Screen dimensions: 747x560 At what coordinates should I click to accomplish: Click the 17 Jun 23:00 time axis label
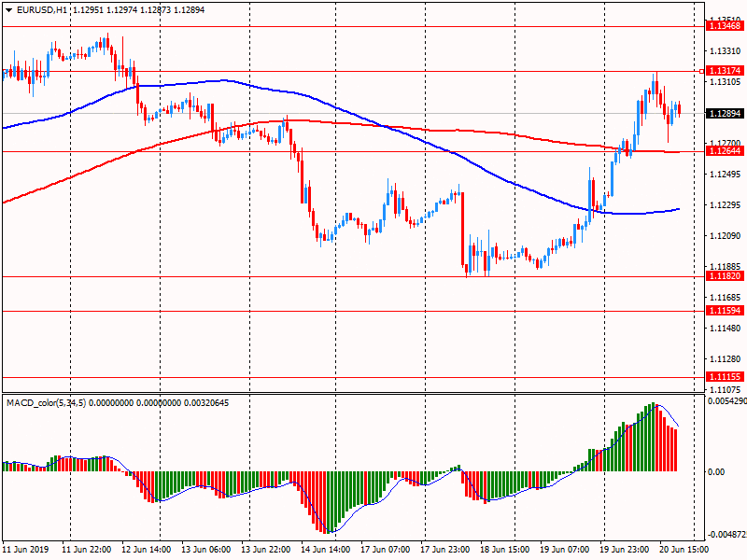445,549
